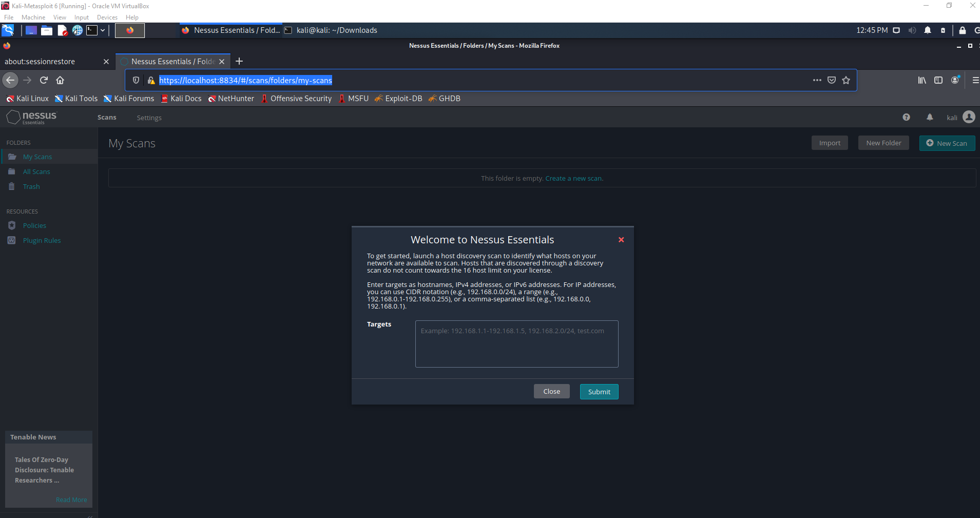Click the Nessus Essentials logo
Image resolution: width=980 pixels, height=518 pixels.
(x=31, y=118)
